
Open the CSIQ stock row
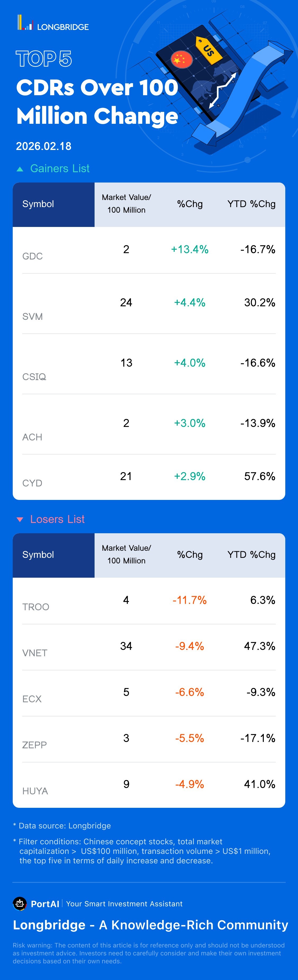point(34,377)
